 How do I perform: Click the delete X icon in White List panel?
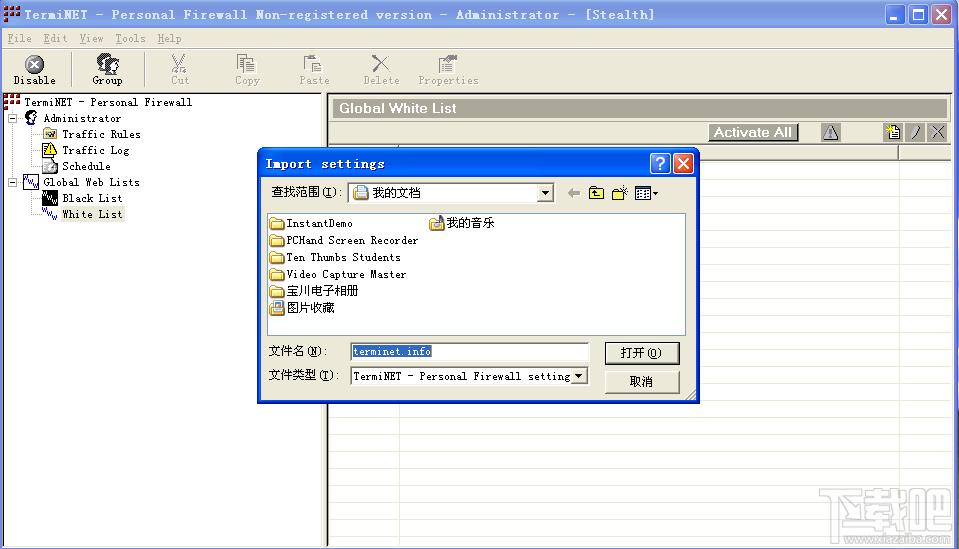point(938,132)
